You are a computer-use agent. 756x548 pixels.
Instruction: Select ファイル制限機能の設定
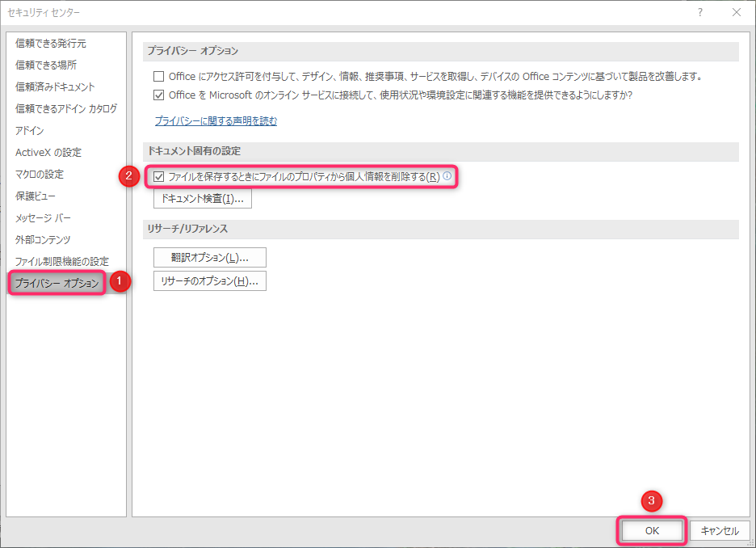61,261
